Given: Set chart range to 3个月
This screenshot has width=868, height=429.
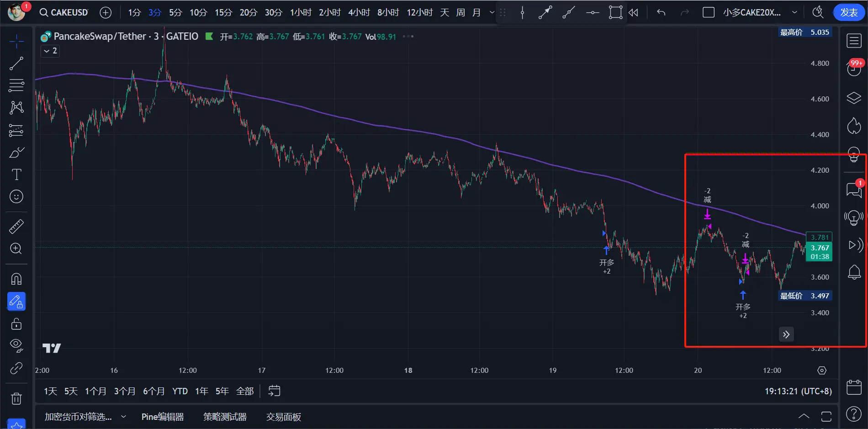Looking at the screenshot, I should pos(125,391).
